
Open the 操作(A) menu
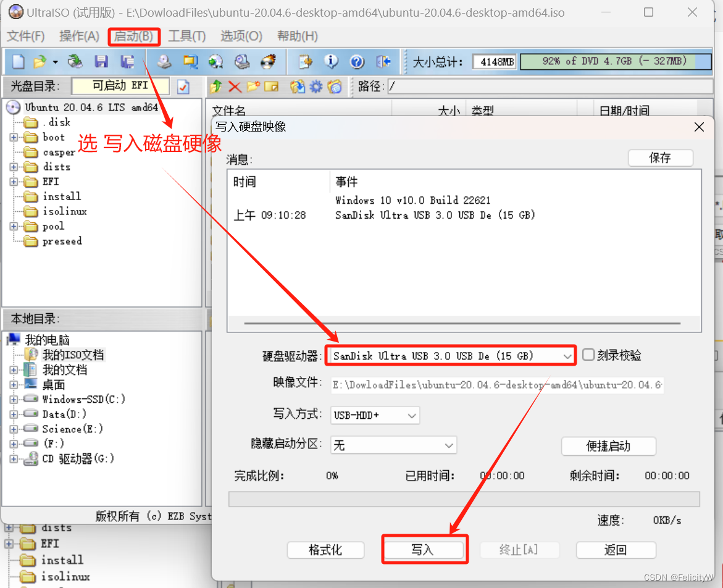coord(79,36)
